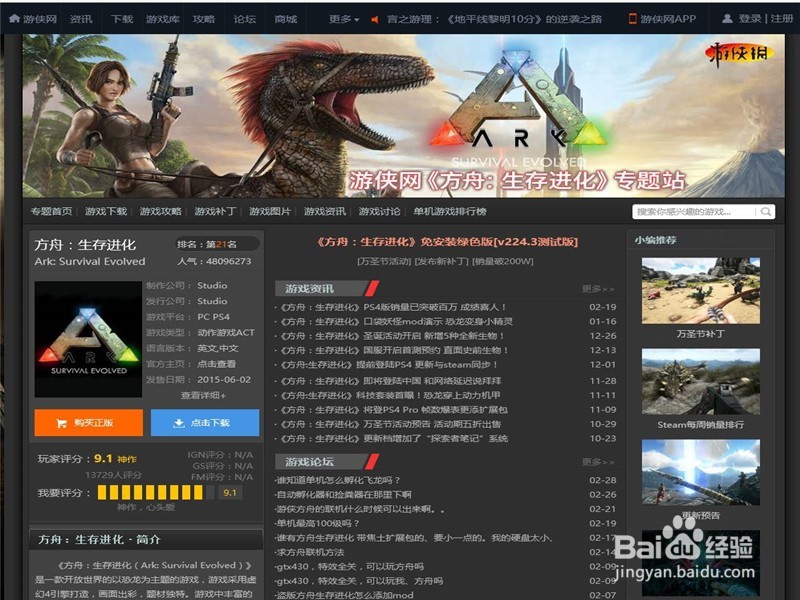Click 更多>> beside 游戏论坛
The width and height of the screenshot is (800, 600).
tap(598, 462)
